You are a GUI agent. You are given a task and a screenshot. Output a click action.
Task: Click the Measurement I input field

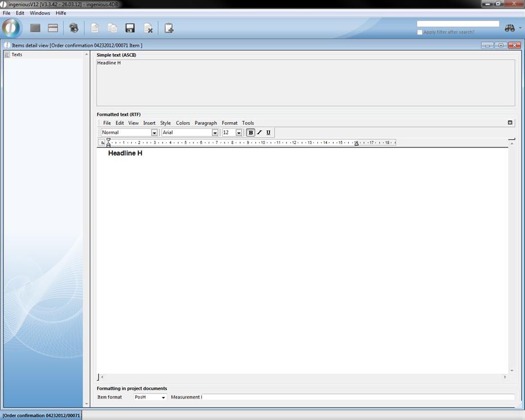(358, 397)
